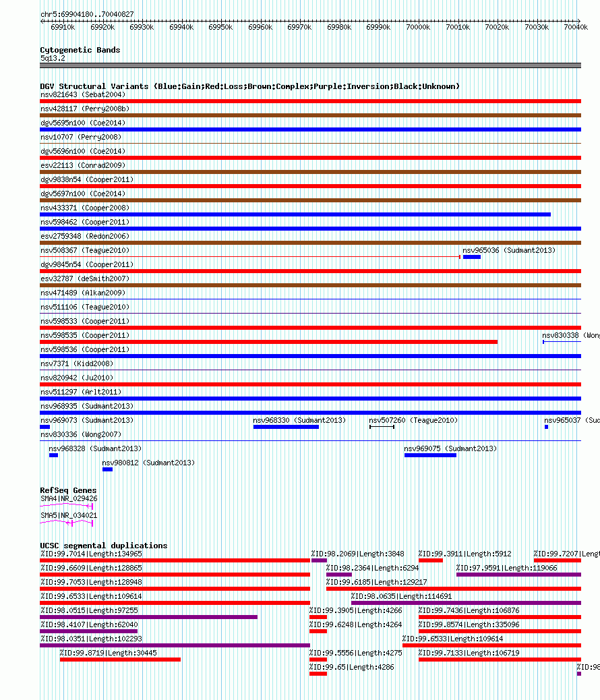Screen dimensions: 600x700
Task: Click the nsv10707 (Perry2008) label
Action: coord(81,137)
